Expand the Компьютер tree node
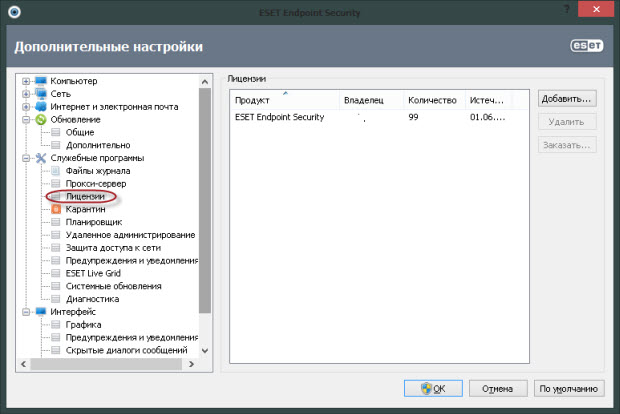 (x=26, y=81)
